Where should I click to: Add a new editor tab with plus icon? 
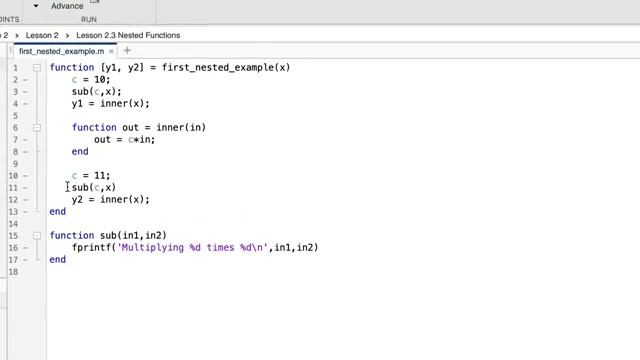coord(127,51)
